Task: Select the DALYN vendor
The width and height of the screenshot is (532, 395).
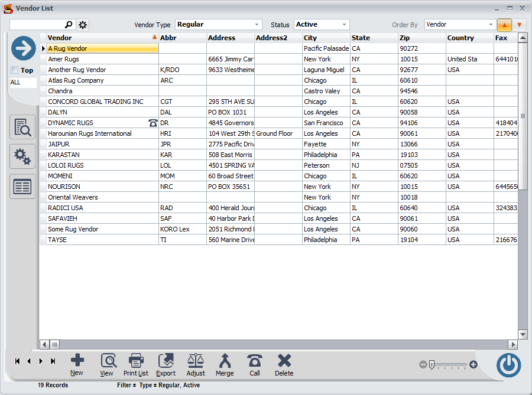Action: [102, 112]
